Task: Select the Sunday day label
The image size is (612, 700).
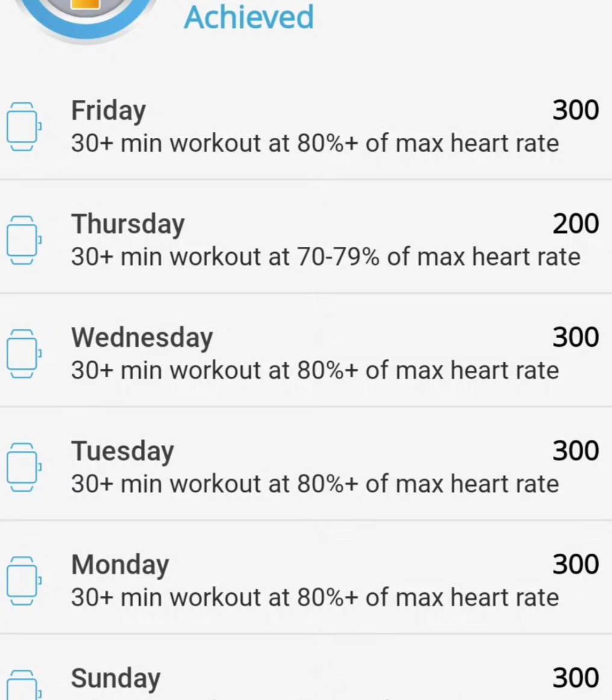Action: pyautogui.click(x=116, y=678)
